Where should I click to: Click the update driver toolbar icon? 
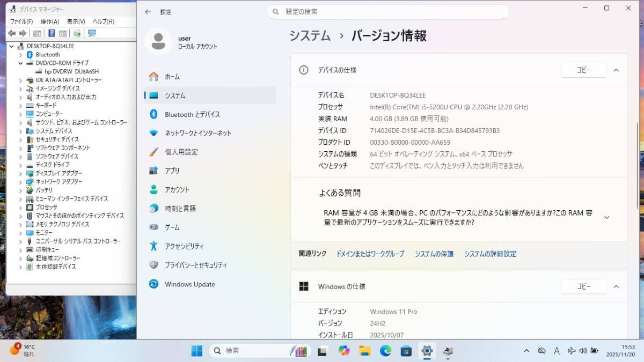click(x=77, y=33)
